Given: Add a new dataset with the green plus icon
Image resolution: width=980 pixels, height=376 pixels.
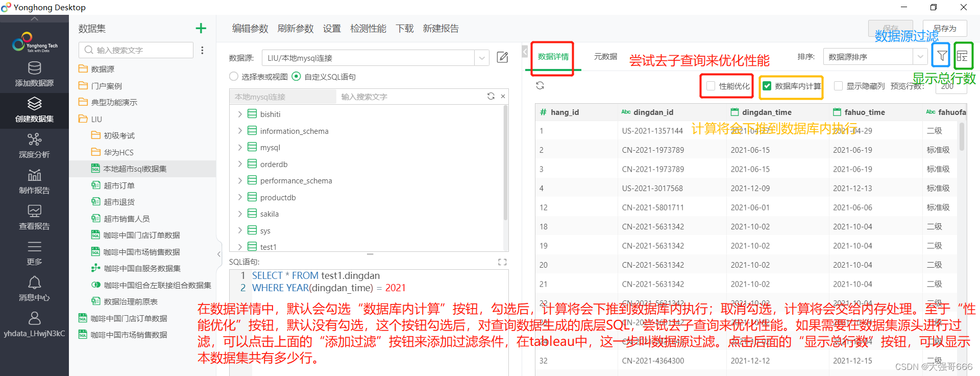Looking at the screenshot, I should 201,28.
